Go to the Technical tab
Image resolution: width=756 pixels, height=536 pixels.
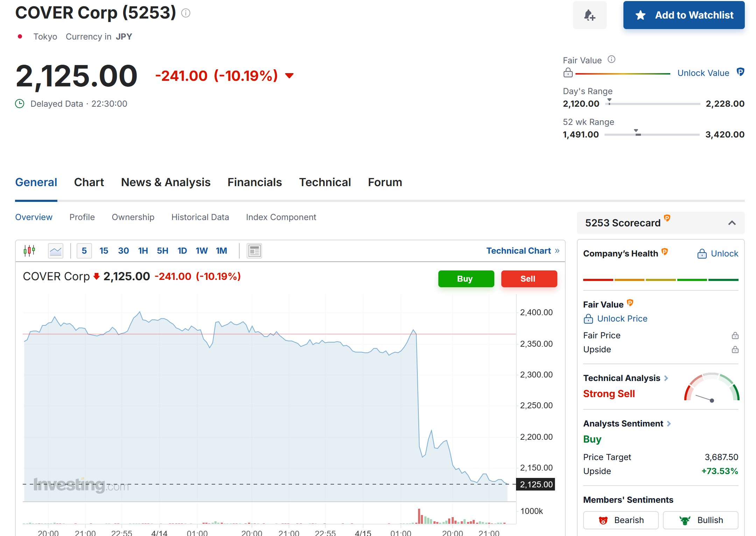[x=325, y=182]
